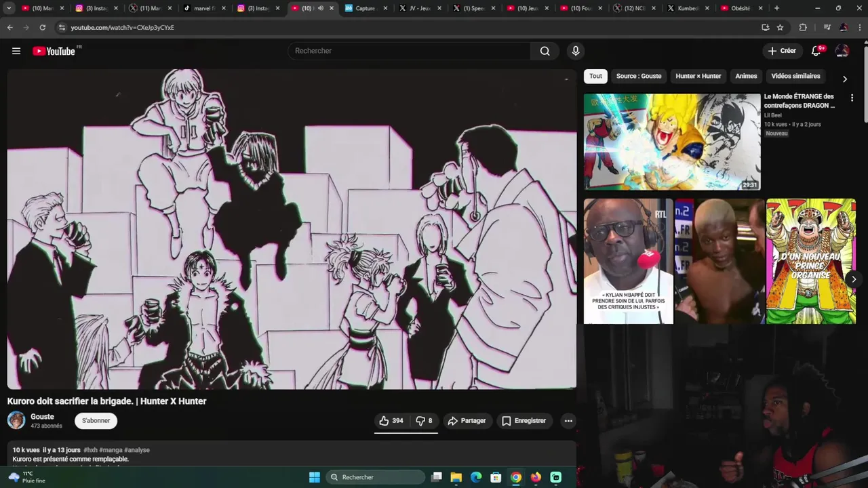This screenshot has width=868, height=488.
Task: Open the Créer button
Action: coord(782,51)
